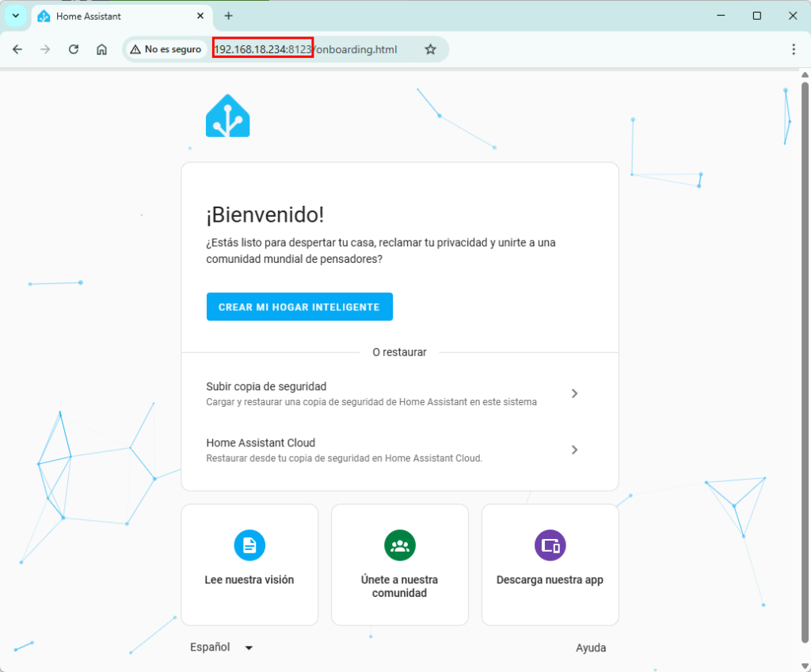Click the Home Assistant logo icon
The height and width of the screenshot is (672, 811).
tap(227, 116)
